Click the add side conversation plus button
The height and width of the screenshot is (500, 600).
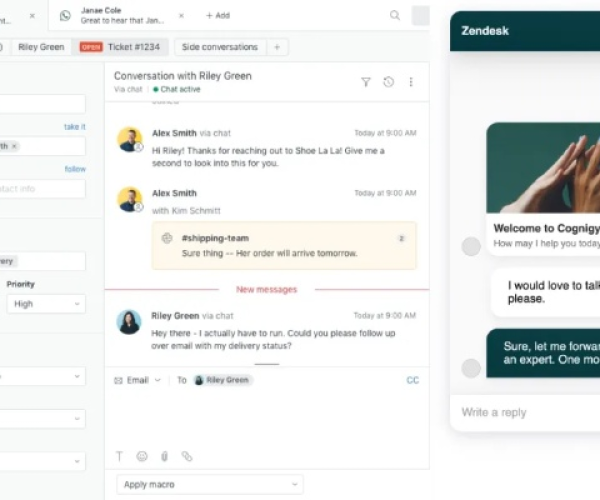click(278, 47)
